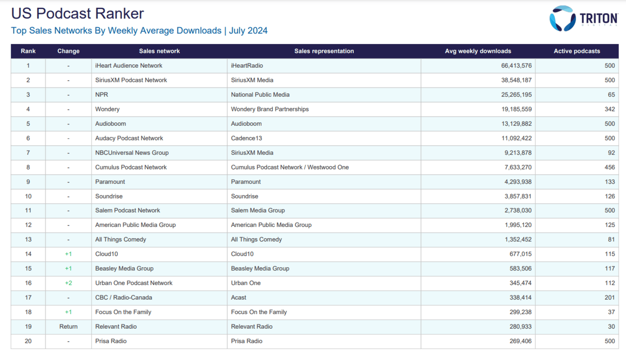Viewport: 626px width, 364px height.
Task: Click the Rank column header
Action: pyautogui.click(x=28, y=51)
